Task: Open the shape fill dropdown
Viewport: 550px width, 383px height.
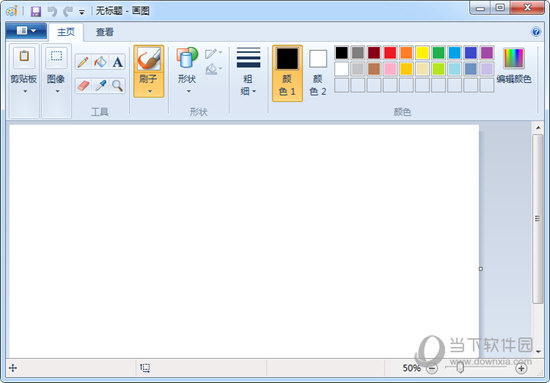Action: click(x=213, y=69)
